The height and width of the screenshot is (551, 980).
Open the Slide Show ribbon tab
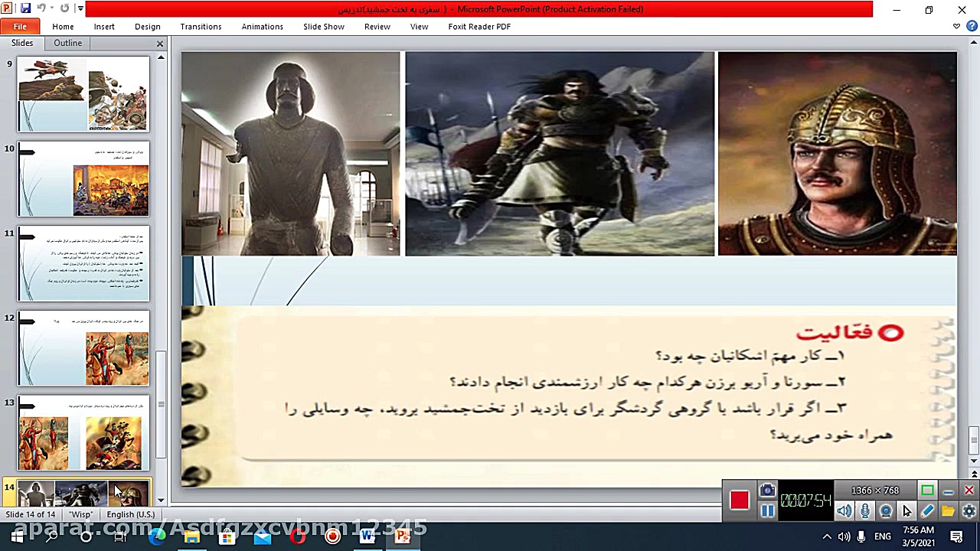point(323,26)
